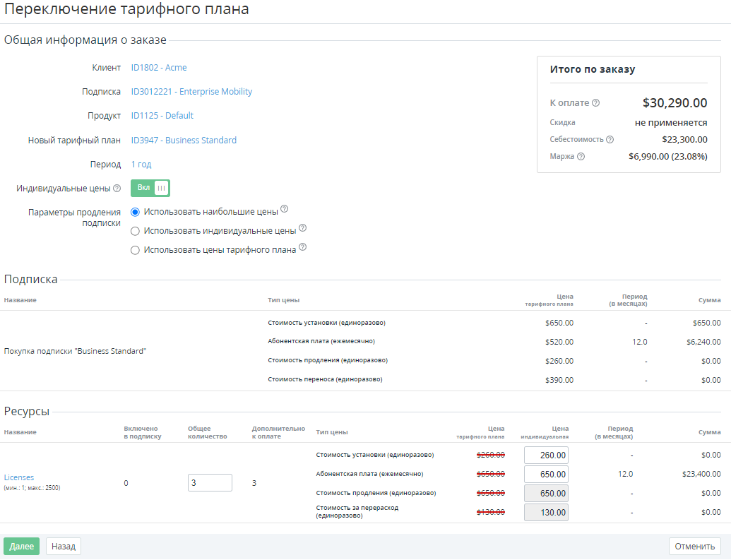Image resolution: width=731 pixels, height=560 pixels.
Task: Select Использовать индивидуальные цены radio button
Action: click(x=135, y=232)
